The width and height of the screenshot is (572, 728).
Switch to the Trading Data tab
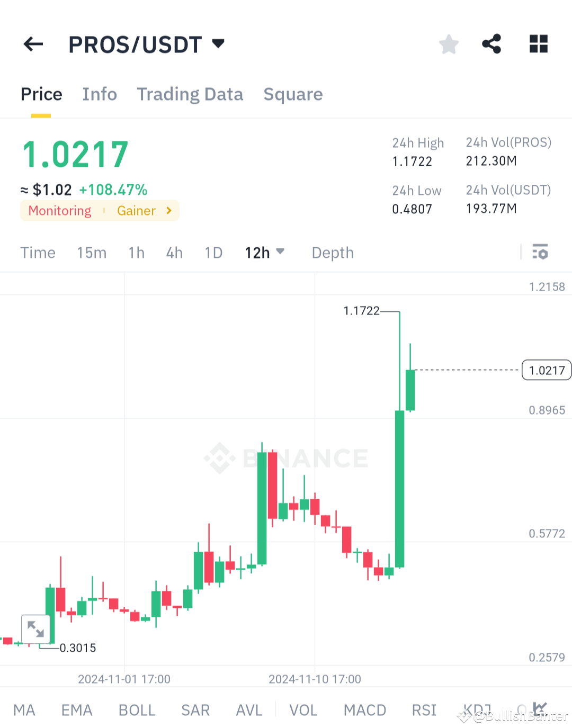(190, 94)
